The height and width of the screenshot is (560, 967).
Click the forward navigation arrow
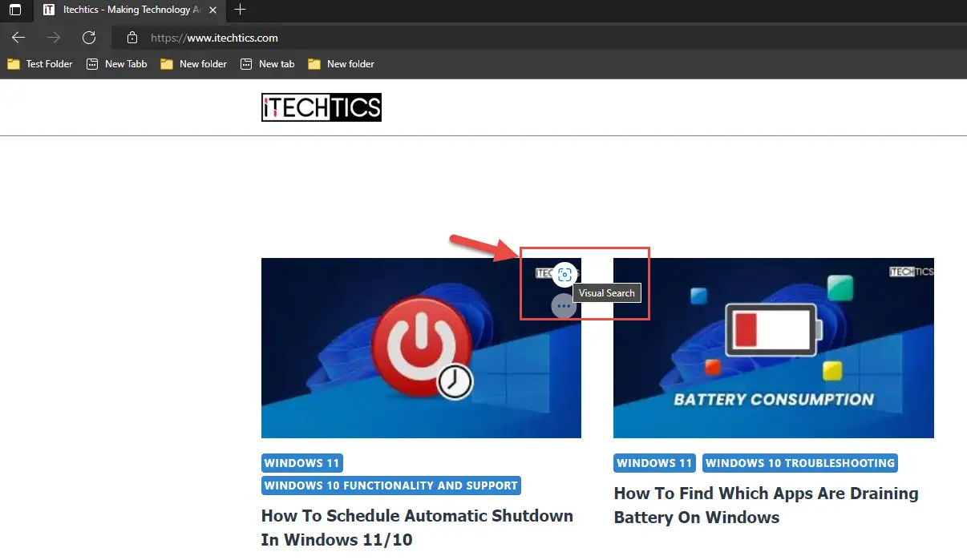(x=54, y=38)
